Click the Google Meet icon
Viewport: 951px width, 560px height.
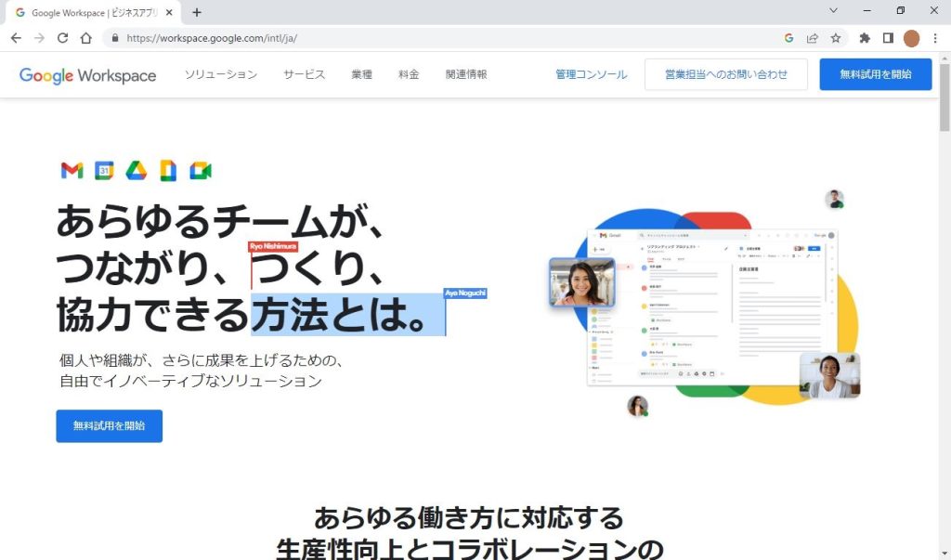tap(201, 171)
